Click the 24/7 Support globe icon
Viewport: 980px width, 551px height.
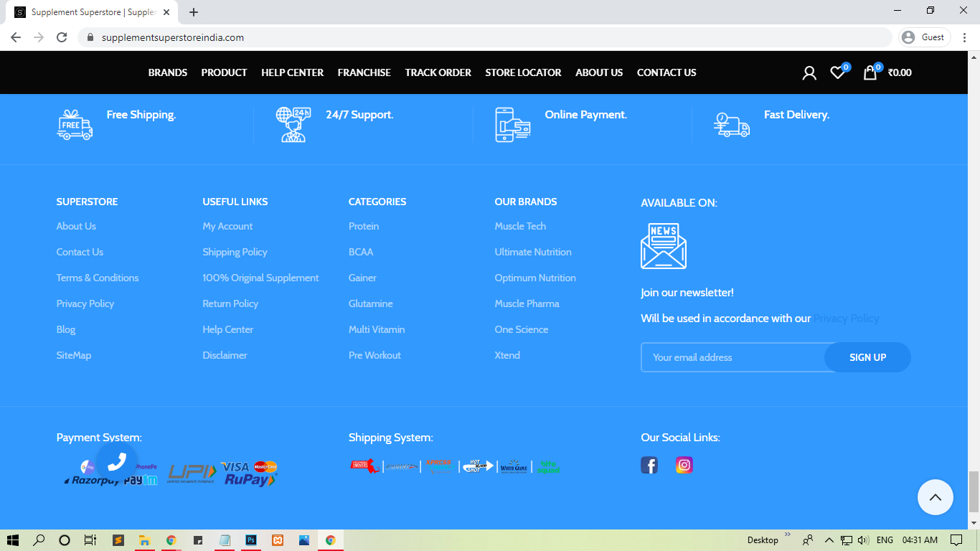click(x=293, y=125)
